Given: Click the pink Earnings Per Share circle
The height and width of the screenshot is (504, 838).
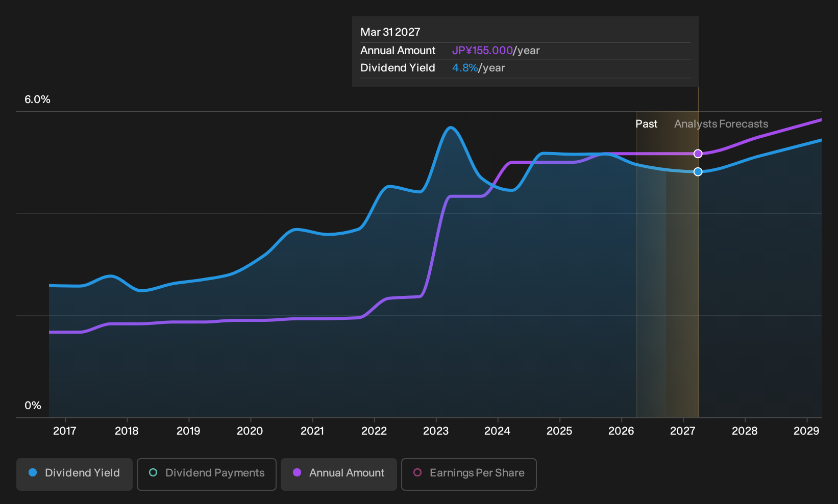Looking at the screenshot, I should coord(417,472).
